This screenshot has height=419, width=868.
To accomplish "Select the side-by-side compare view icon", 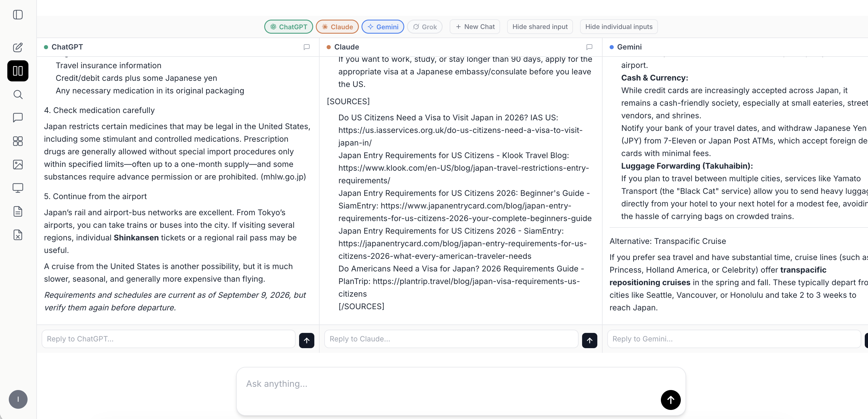I will point(18,71).
